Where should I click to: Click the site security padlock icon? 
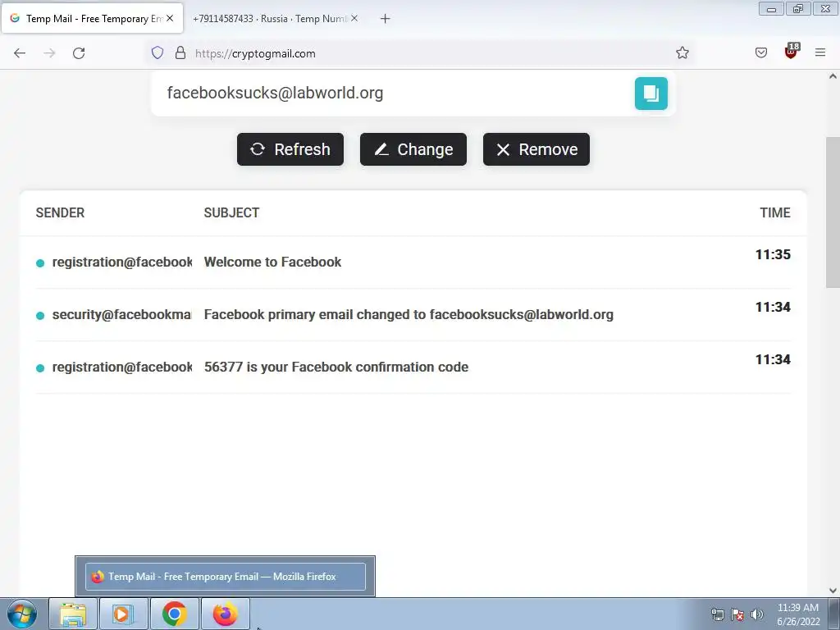(180, 53)
